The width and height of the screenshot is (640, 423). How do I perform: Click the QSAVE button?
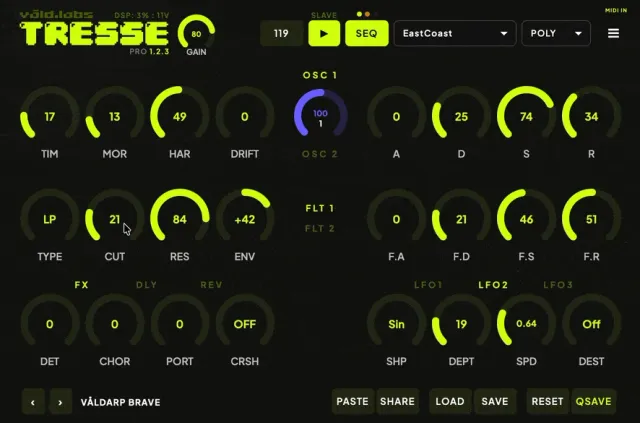coord(593,402)
